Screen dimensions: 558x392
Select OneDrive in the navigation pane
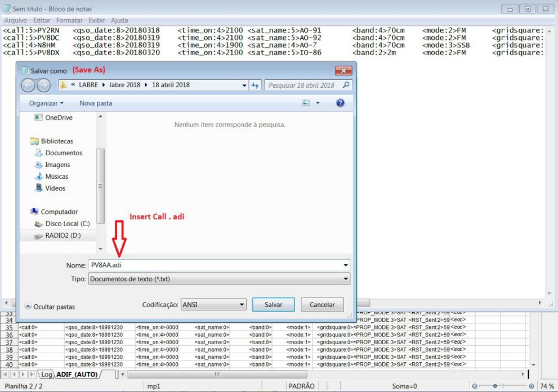click(x=58, y=118)
